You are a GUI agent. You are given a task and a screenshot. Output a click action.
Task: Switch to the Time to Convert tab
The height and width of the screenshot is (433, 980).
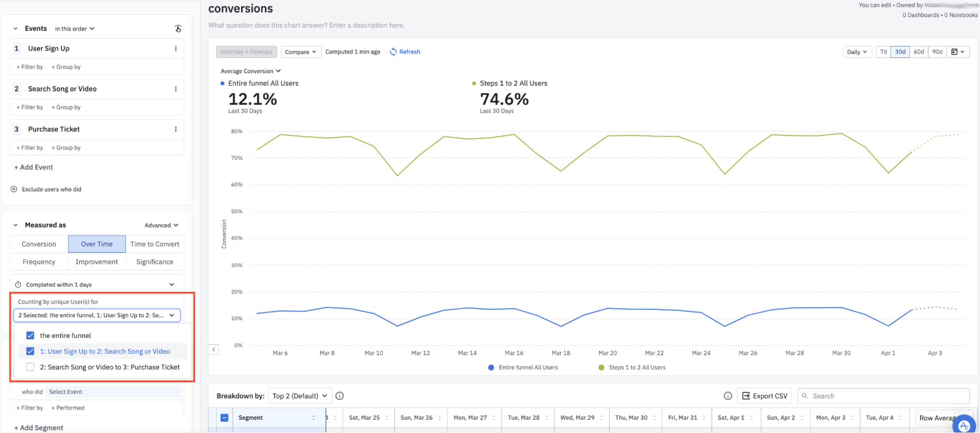pos(154,244)
